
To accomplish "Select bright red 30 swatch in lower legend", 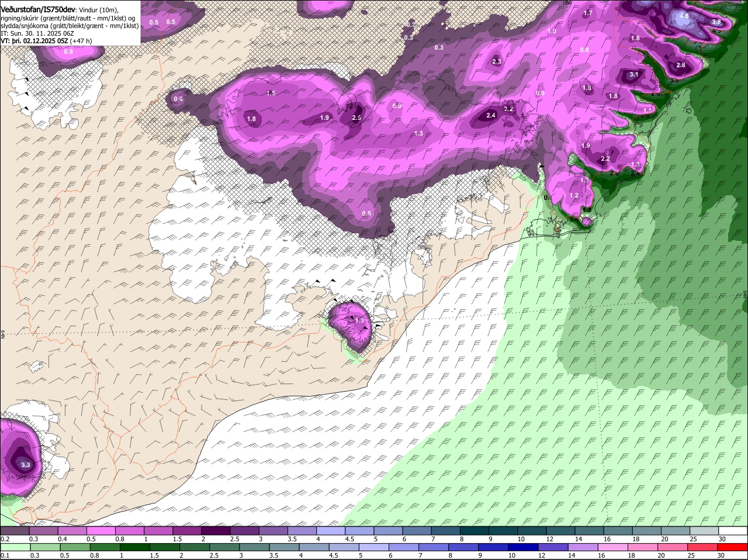I will click(733, 547).
